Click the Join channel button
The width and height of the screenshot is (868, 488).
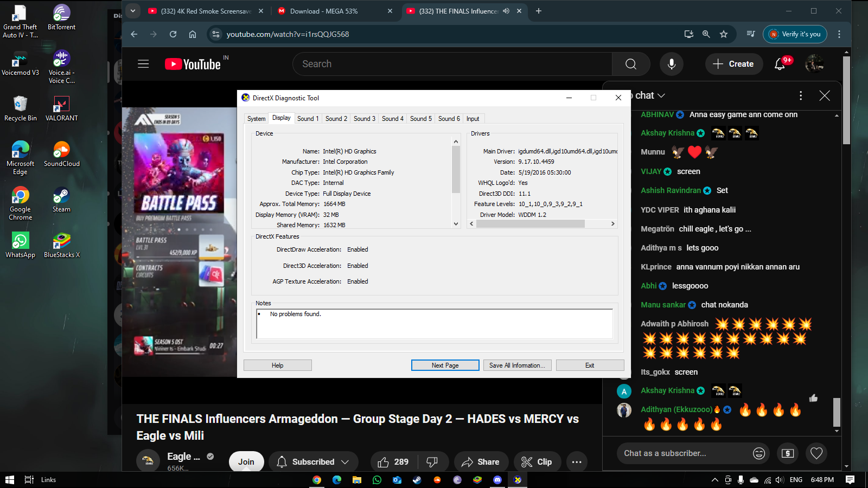click(246, 462)
